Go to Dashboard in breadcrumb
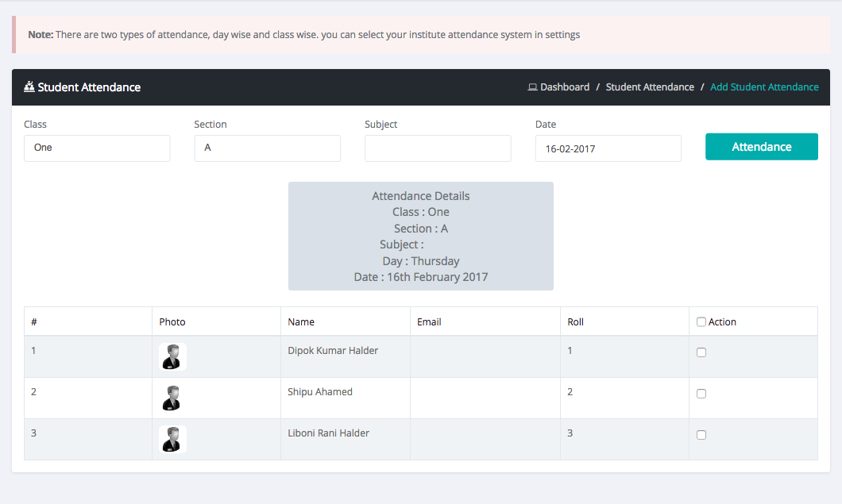 pyautogui.click(x=565, y=87)
